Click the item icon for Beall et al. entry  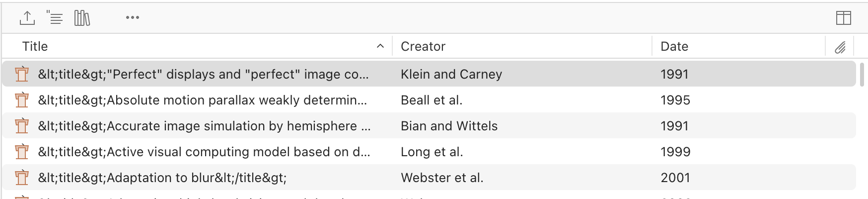(x=21, y=100)
